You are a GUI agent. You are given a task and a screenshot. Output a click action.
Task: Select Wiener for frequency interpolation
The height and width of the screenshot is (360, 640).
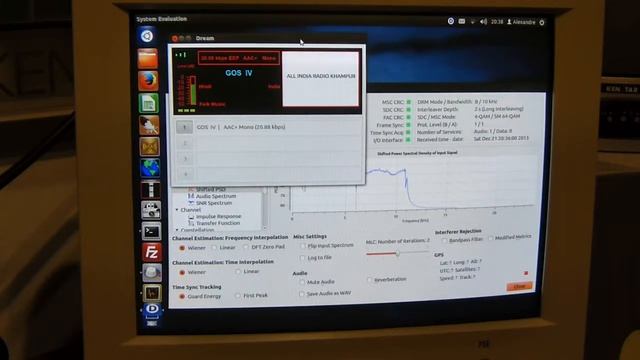(182, 248)
